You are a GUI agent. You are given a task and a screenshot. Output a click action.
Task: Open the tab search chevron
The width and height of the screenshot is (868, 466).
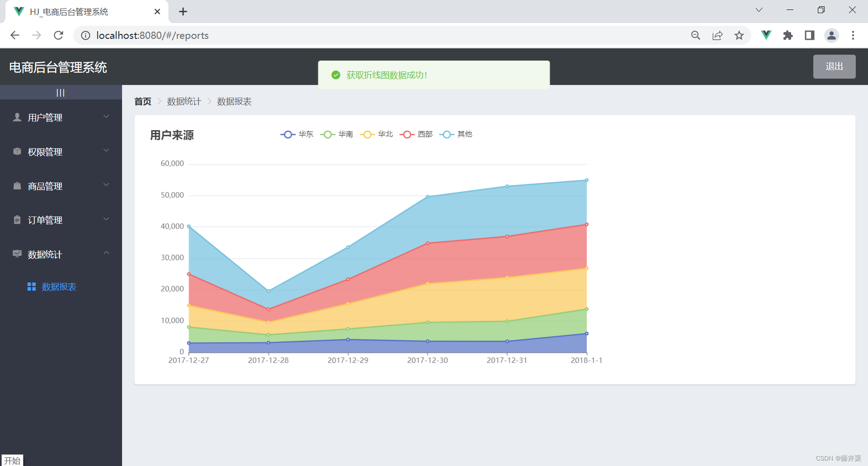759,10
